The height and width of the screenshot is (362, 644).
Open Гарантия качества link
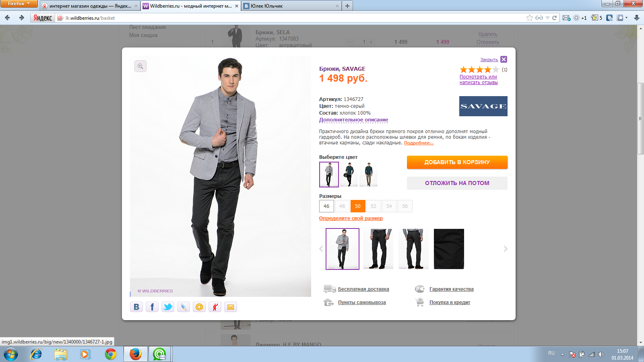click(452, 289)
